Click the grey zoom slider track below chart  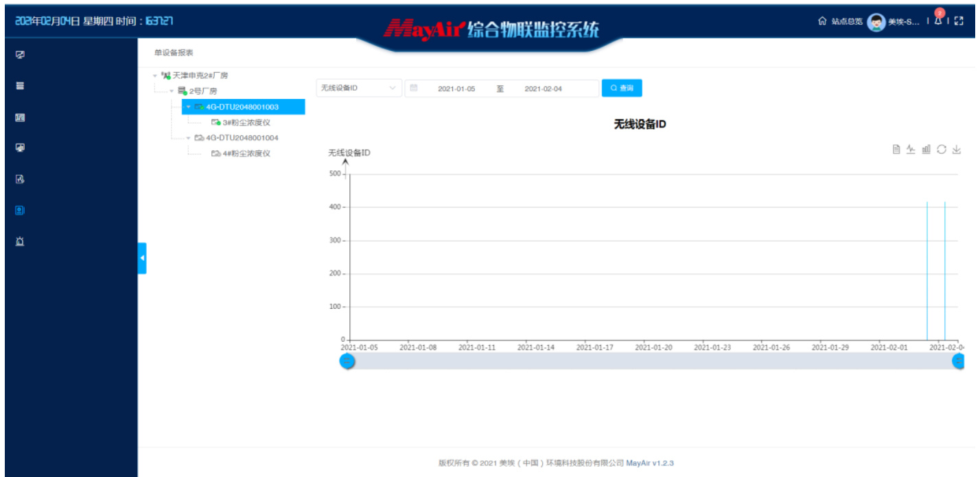[653, 361]
